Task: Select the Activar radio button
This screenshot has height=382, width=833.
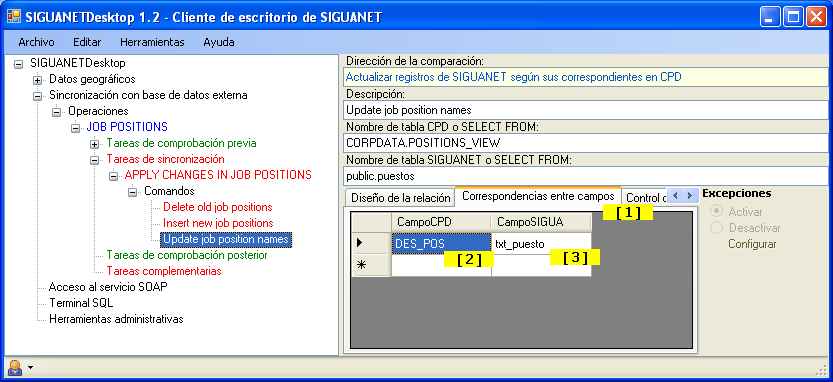Action: click(717, 211)
